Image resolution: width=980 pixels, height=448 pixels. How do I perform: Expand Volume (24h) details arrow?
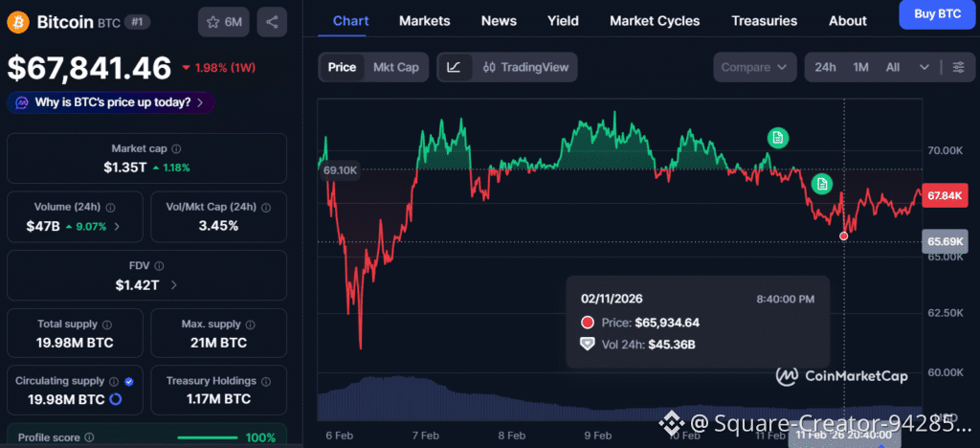coord(117,226)
